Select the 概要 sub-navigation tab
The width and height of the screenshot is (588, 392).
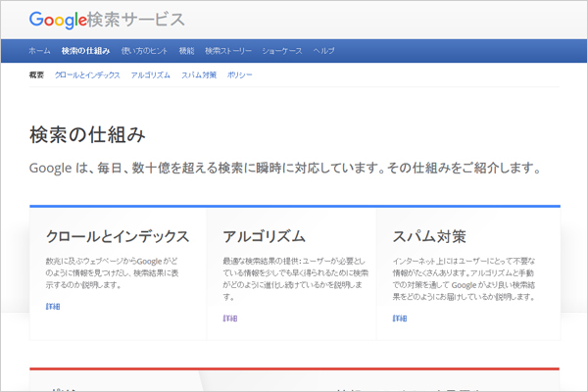click(x=36, y=75)
